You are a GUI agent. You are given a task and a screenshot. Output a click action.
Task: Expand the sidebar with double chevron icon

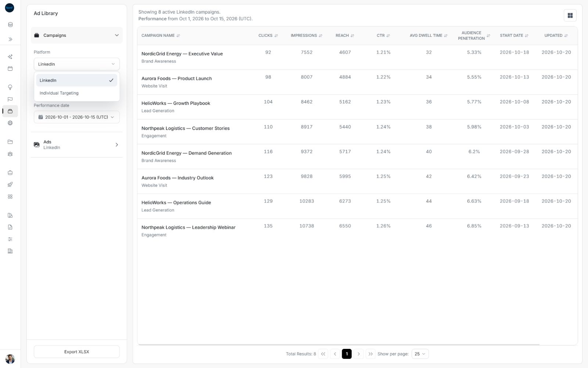pos(10,39)
